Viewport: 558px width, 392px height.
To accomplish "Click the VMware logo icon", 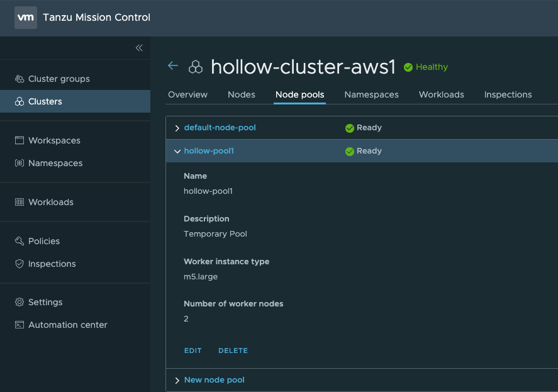I will point(26,18).
